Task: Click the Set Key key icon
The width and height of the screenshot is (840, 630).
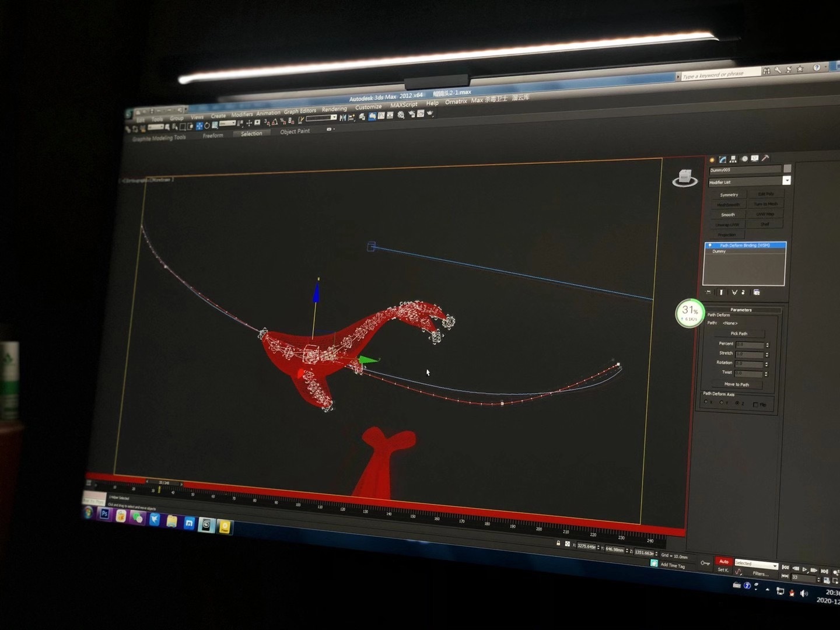Action: (x=705, y=563)
